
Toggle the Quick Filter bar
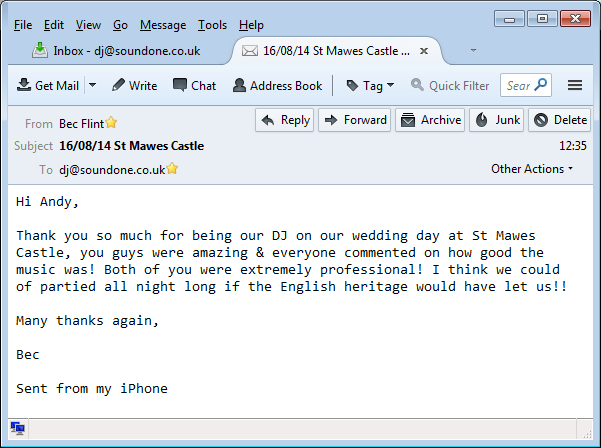450,86
